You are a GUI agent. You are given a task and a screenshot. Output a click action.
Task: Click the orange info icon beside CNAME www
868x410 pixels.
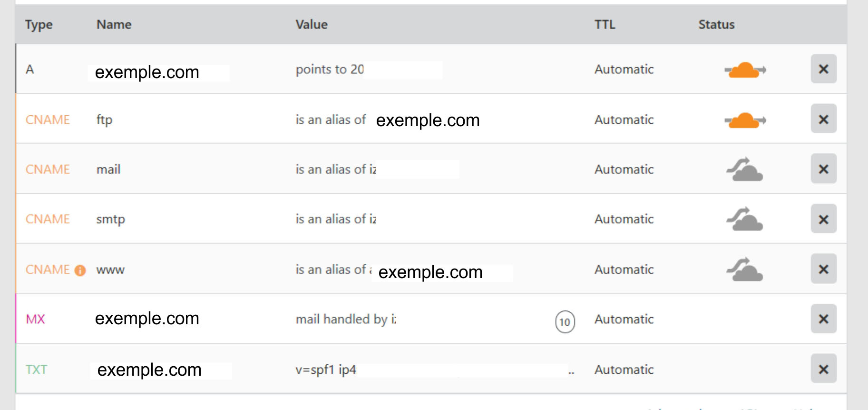[80, 270]
